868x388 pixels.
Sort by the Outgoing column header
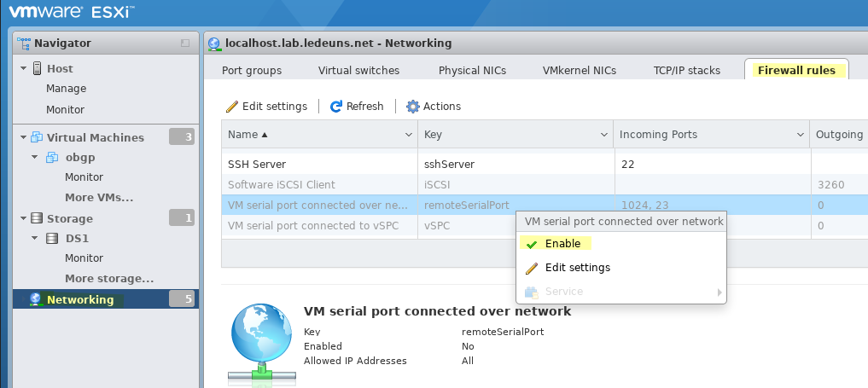point(839,135)
